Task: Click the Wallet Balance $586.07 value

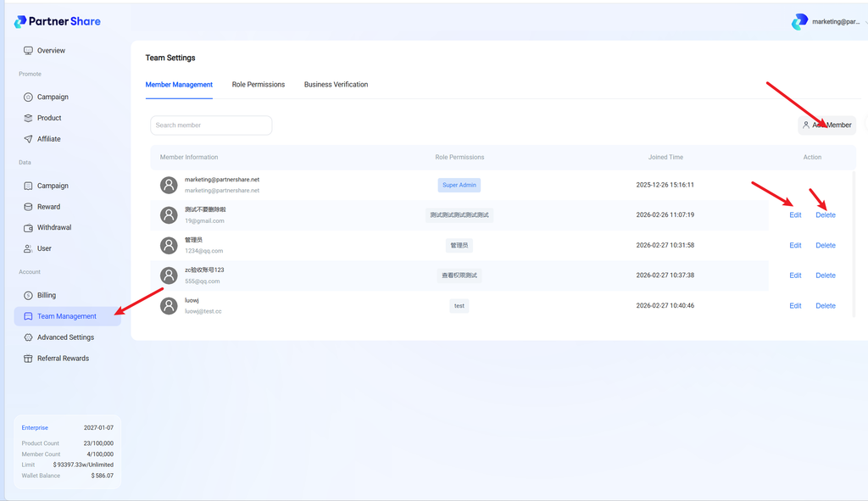Action: (103, 476)
